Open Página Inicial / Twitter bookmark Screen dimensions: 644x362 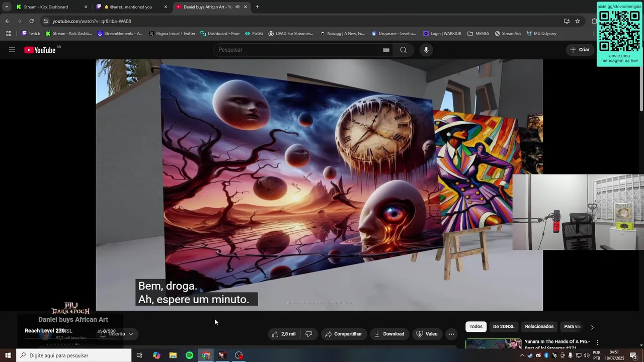(x=172, y=34)
